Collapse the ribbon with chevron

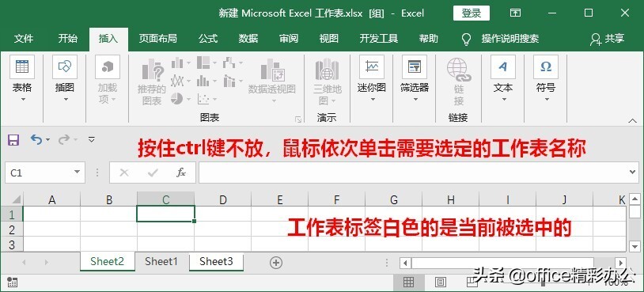(x=632, y=121)
